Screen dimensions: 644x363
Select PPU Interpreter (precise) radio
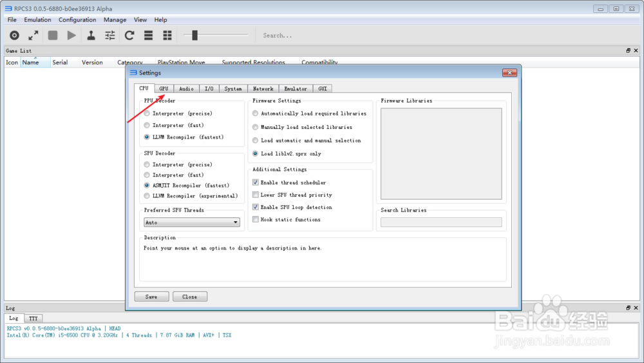point(147,113)
